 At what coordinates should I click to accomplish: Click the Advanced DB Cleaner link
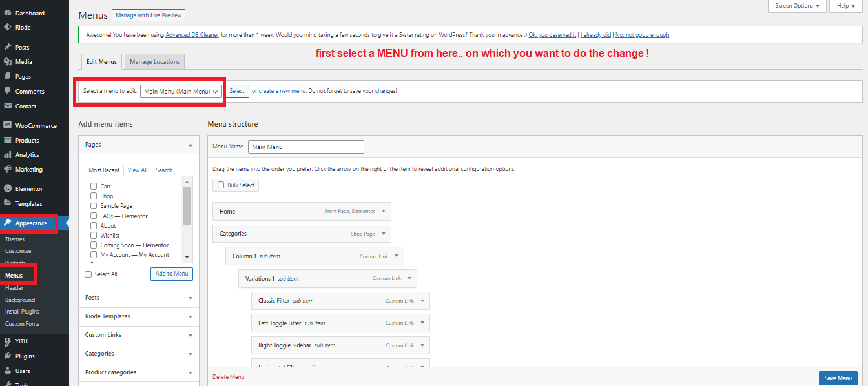click(192, 35)
